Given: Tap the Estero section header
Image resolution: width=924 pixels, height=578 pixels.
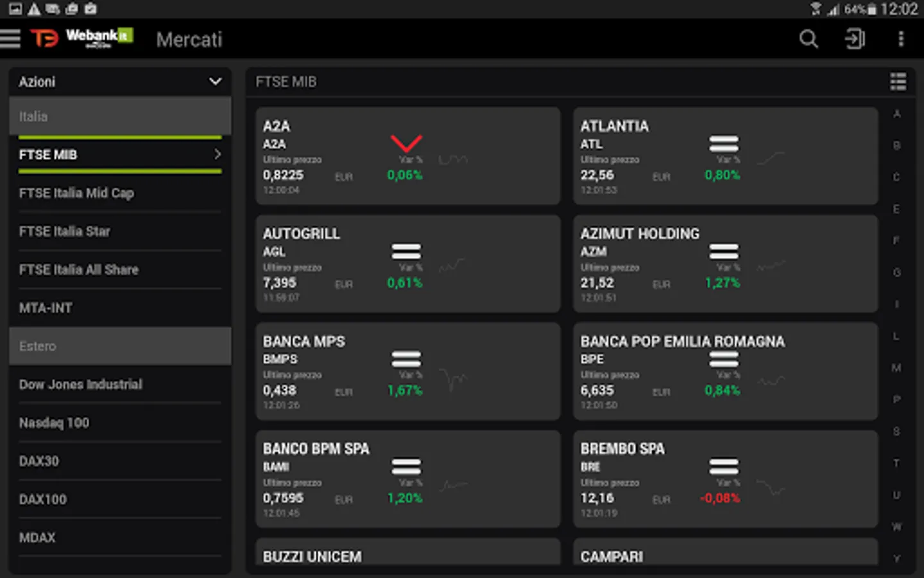Looking at the screenshot, I should tap(120, 346).
